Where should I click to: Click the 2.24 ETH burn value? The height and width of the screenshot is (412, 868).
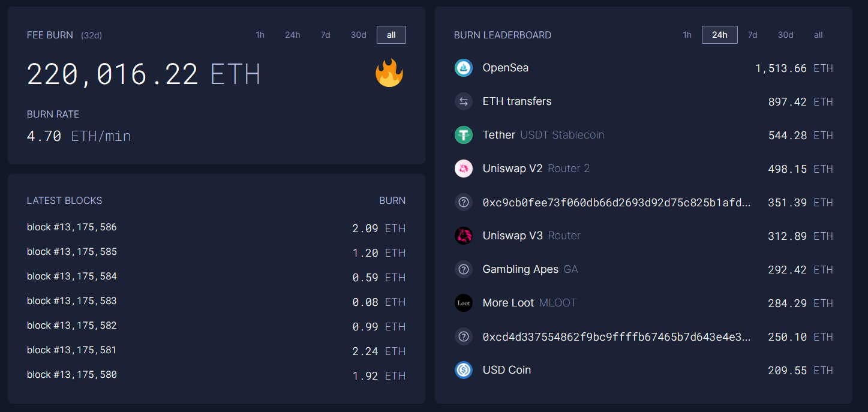pos(379,351)
